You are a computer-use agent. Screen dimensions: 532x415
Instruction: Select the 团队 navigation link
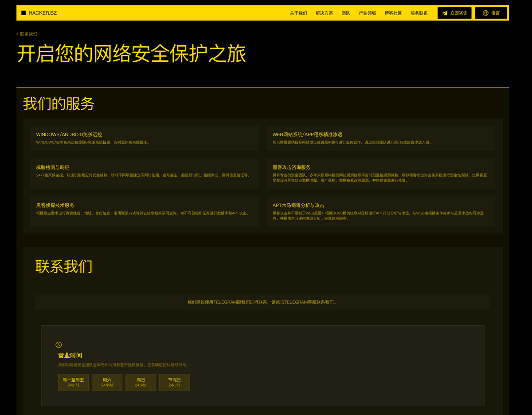(346, 13)
